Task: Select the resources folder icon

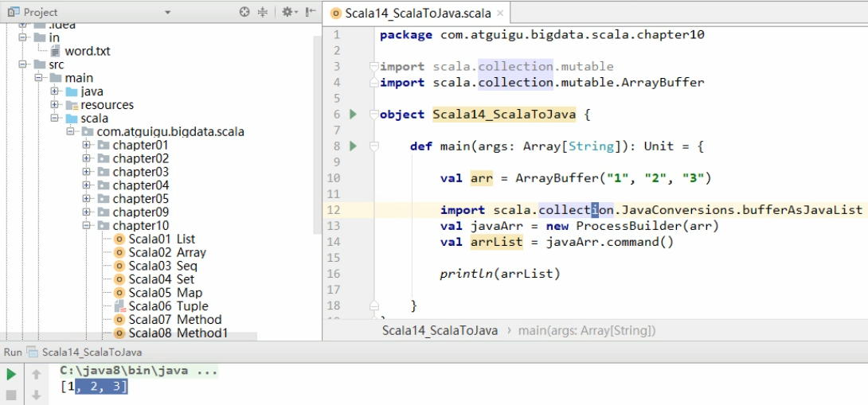Action: [72, 104]
